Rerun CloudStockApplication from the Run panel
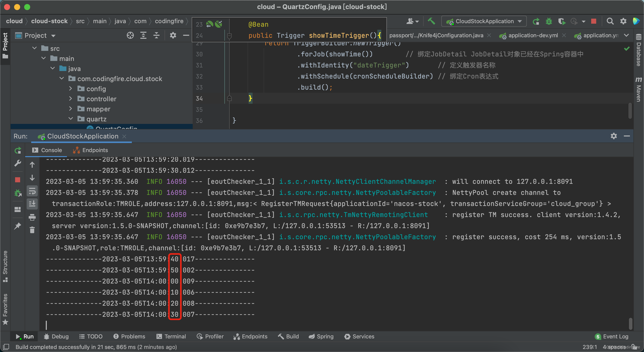644x352 pixels. click(x=18, y=151)
